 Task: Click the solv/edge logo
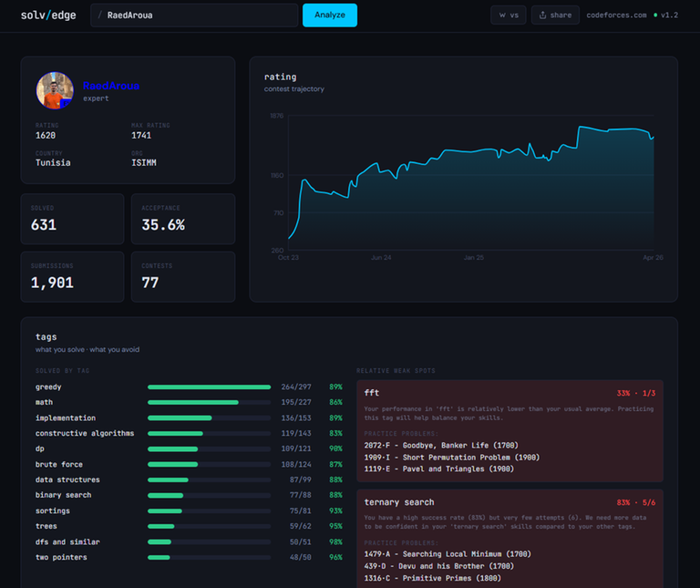[50, 15]
